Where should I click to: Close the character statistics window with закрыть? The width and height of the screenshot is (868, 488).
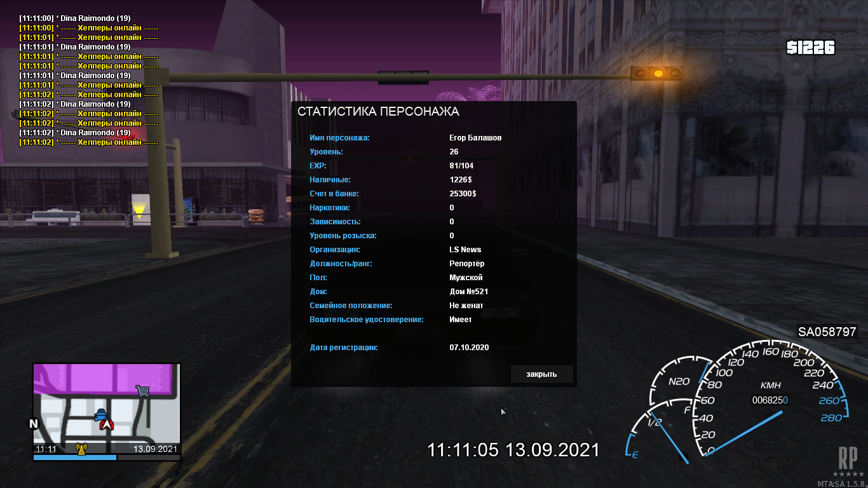[x=541, y=374]
